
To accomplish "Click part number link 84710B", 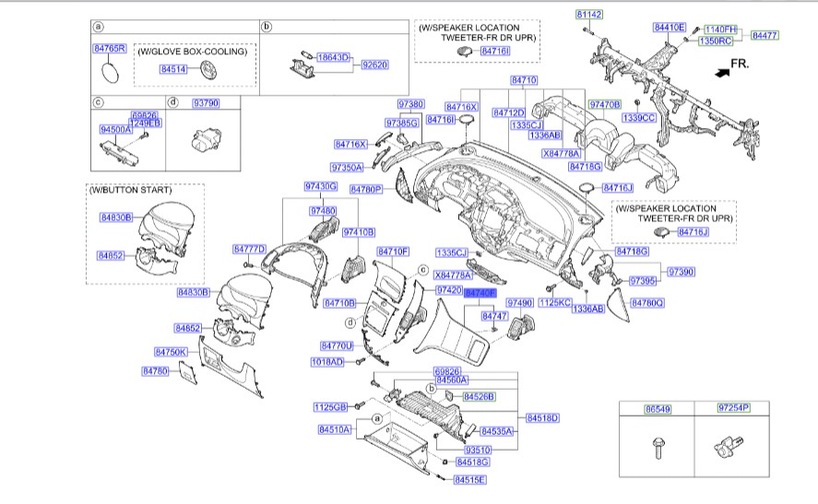I will coord(339,303).
